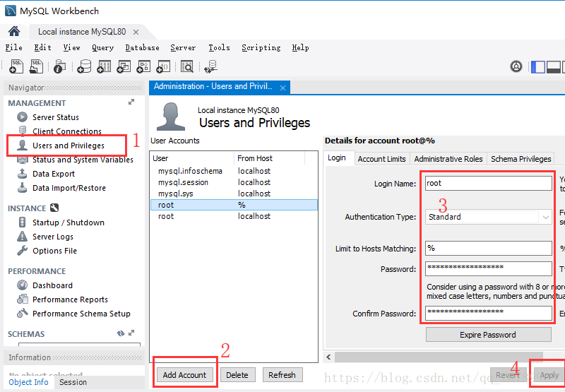Open the home screen tab icon
The image size is (565, 392).
14,31
